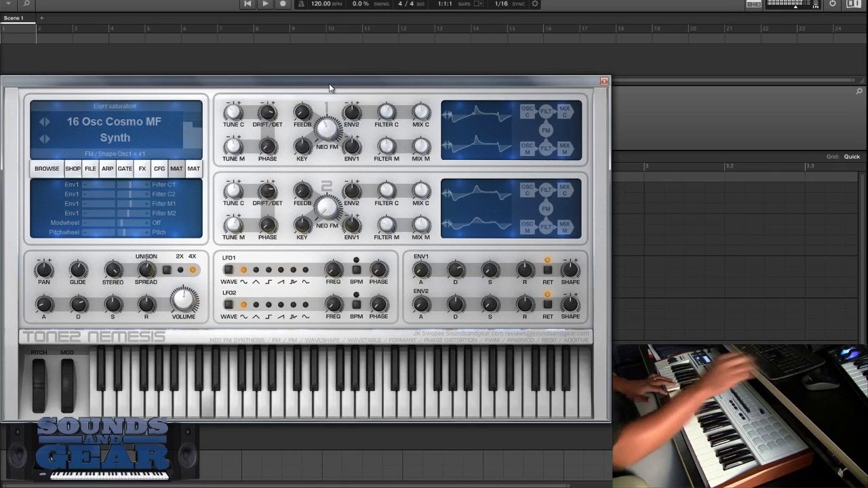Open the CFG settings tab

[159, 169]
